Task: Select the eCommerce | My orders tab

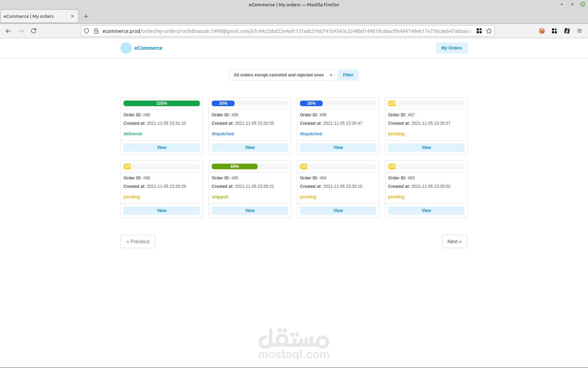Action: (x=39, y=16)
